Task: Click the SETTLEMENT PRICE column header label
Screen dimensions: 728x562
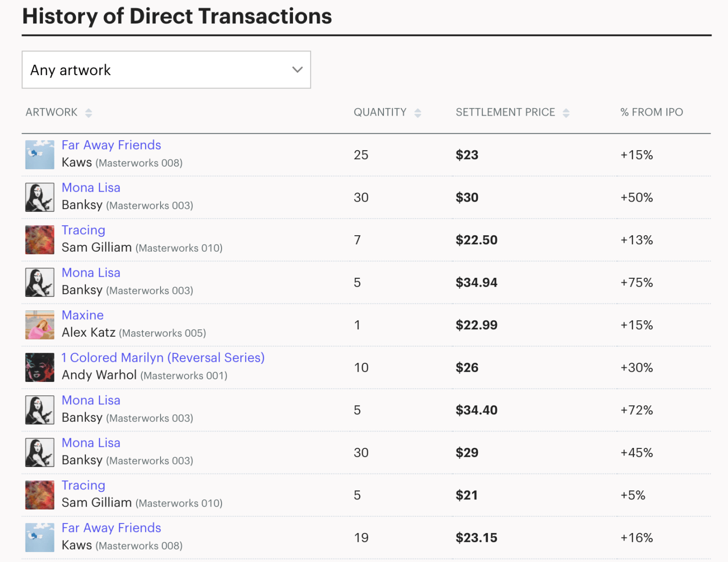Action: 505,112
